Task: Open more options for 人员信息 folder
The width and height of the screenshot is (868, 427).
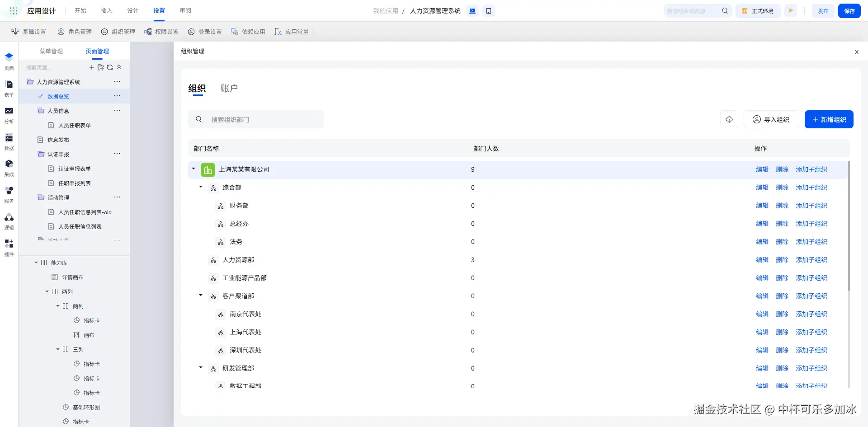Action: [117, 111]
